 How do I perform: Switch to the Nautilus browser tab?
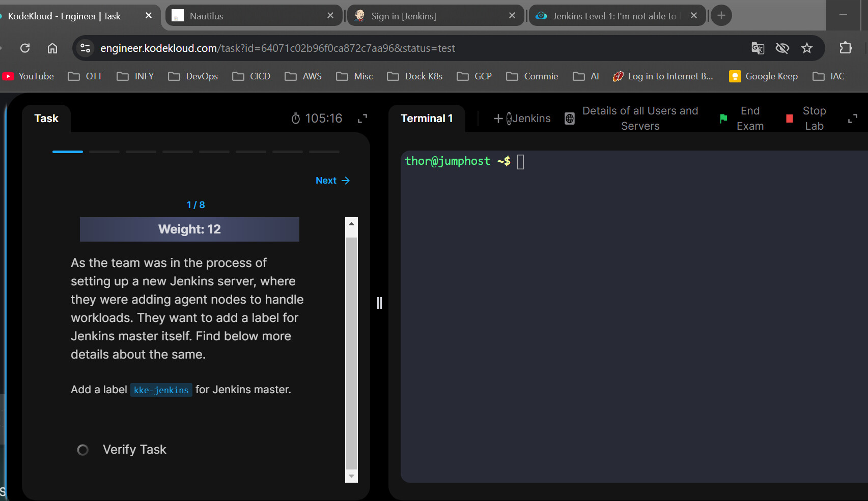(206, 16)
